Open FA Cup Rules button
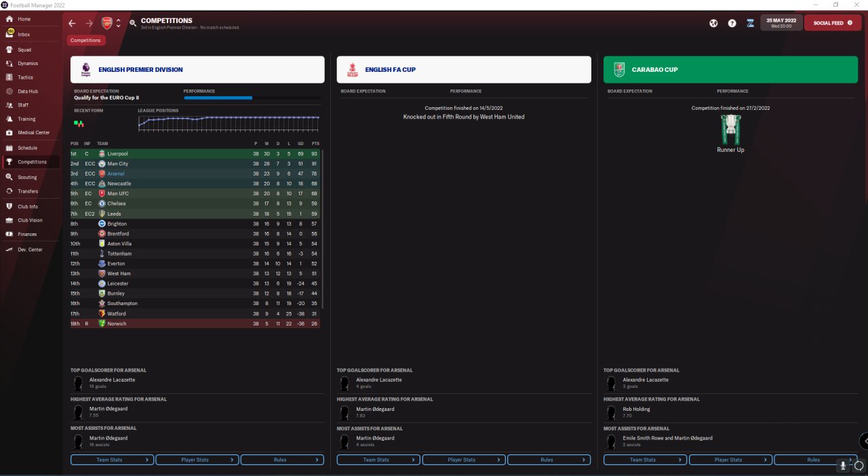 549,460
